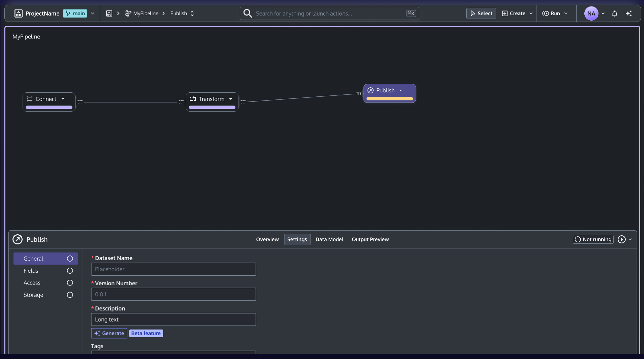Click the Transform node progress bar

coord(212,108)
